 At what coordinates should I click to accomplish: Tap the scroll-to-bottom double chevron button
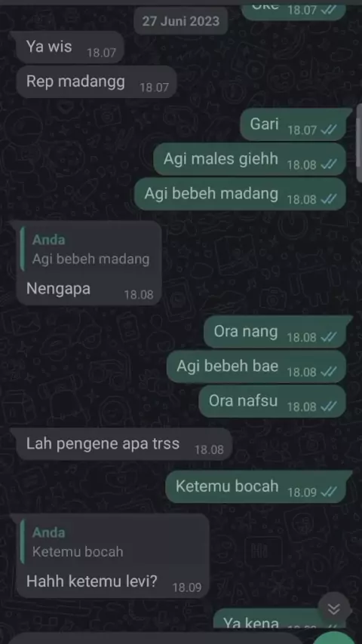tap(334, 609)
